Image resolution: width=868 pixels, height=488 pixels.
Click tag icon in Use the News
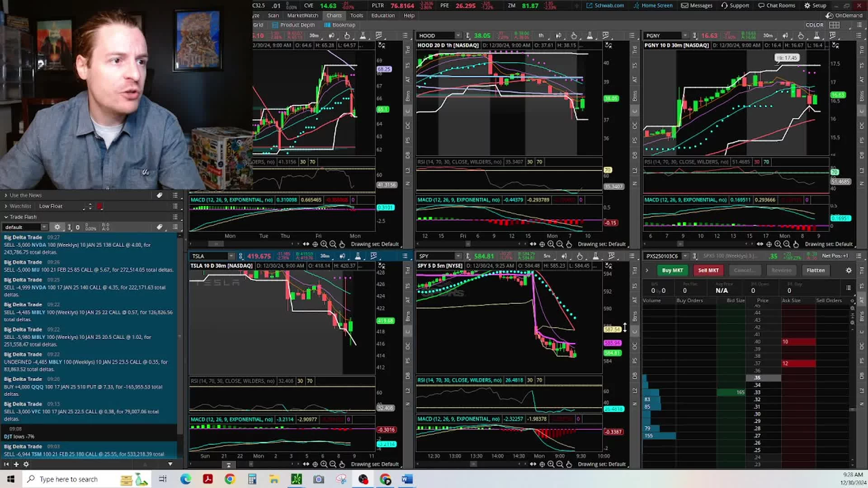tap(159, 195)
